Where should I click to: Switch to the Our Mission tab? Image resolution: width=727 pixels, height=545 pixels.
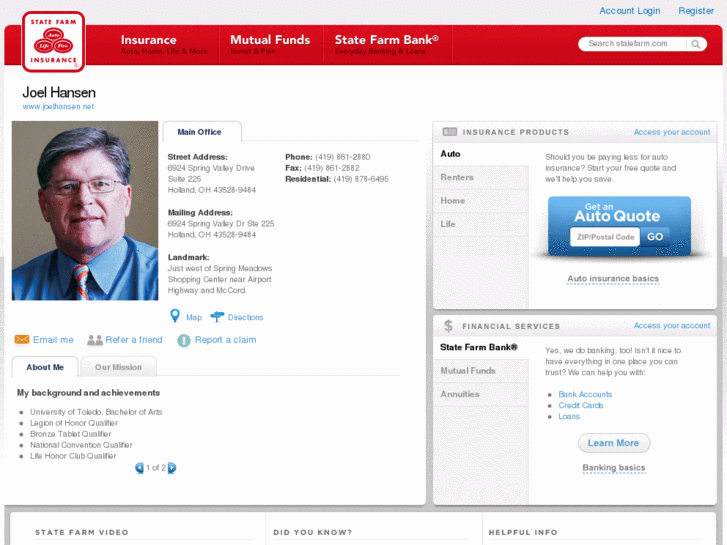tap(118, 367)
